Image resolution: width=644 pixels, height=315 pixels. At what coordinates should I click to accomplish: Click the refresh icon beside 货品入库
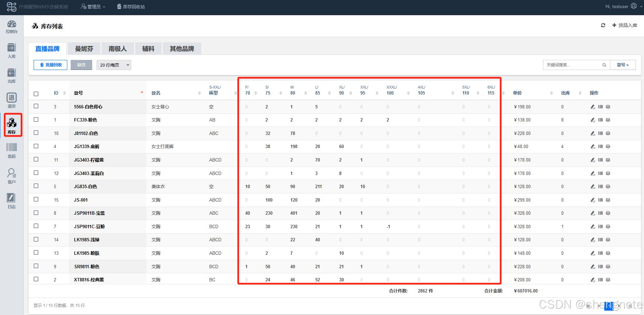tap(603, 25)
